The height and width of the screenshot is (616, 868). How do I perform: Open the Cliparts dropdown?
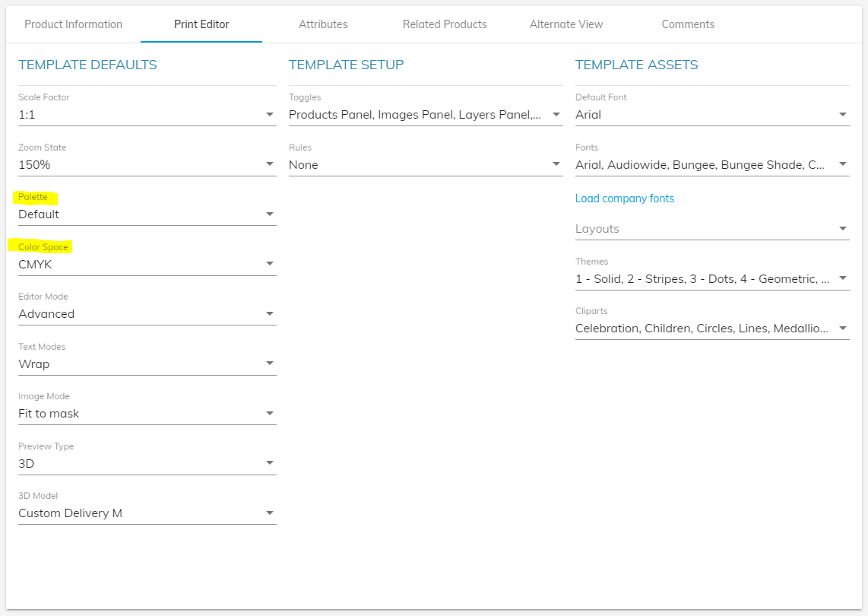(712, 329)
